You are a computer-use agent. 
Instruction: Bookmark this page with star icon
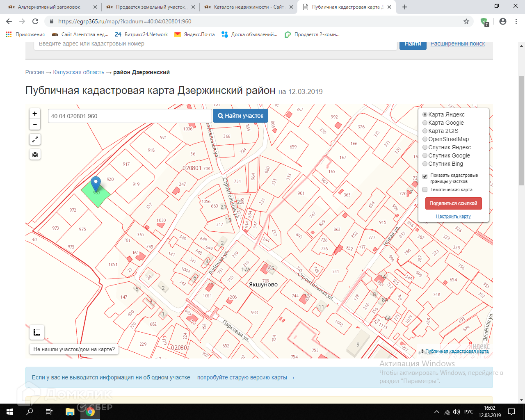coord(466,21)
